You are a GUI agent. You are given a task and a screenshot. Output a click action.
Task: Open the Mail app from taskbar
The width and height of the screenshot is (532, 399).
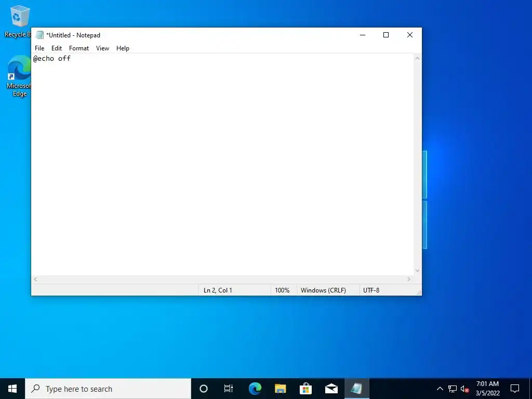[331, 389]
